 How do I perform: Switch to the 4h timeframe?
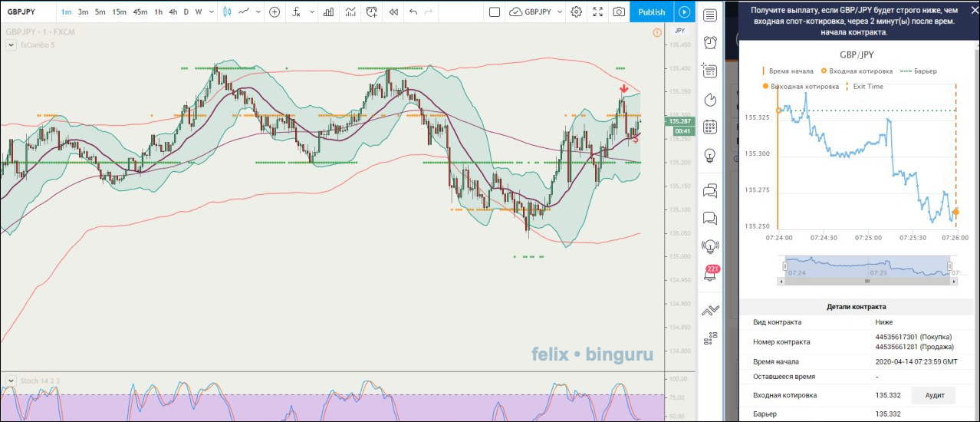coord(173,12)
